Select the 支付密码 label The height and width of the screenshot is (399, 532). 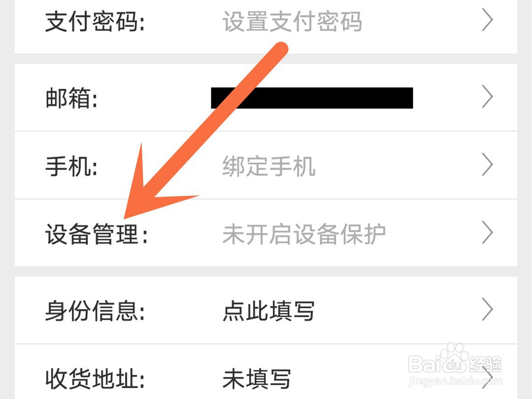tap(96, 21)
